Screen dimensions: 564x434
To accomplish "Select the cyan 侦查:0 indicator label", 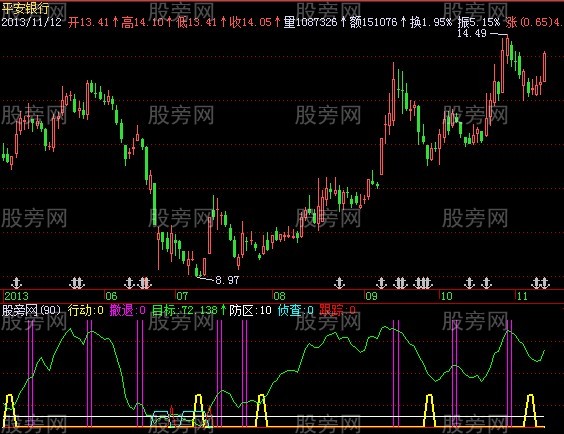I will (295, 310).
